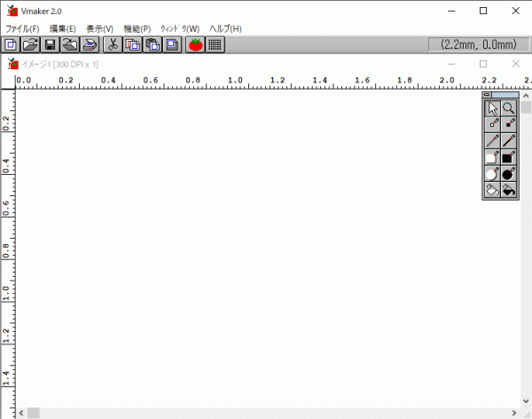Viewport: 532px width, 419px height.
Task: Open the ウィンドウ(W) menu
Action: coord(180,29)
